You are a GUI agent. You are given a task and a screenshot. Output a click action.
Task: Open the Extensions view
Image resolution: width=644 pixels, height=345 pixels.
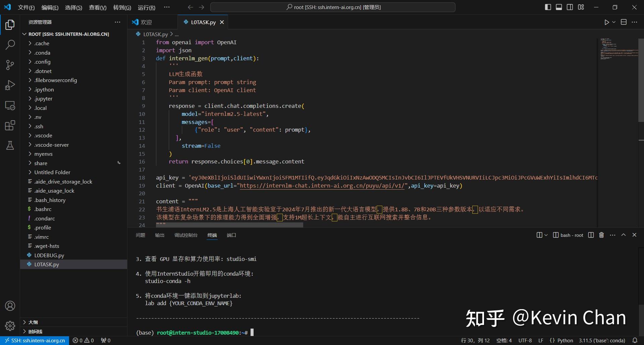pyautogui.click(x=10, y=125)
